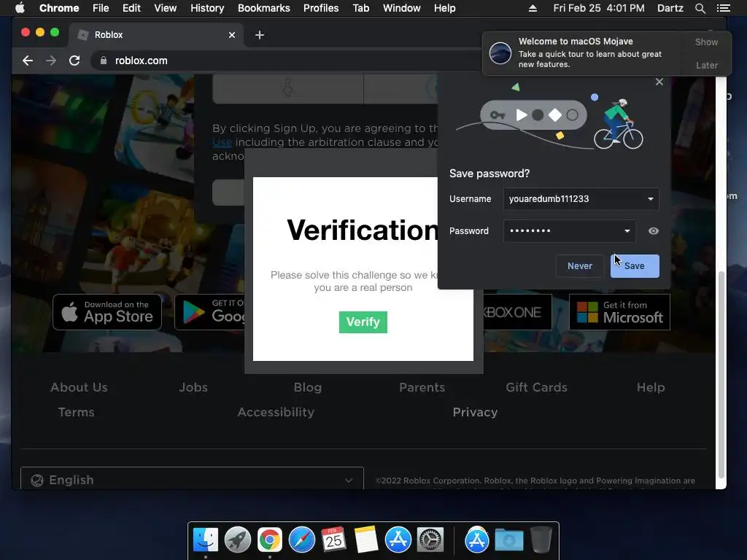Open the History menu
747x560 pixels.
pos(207,8)
